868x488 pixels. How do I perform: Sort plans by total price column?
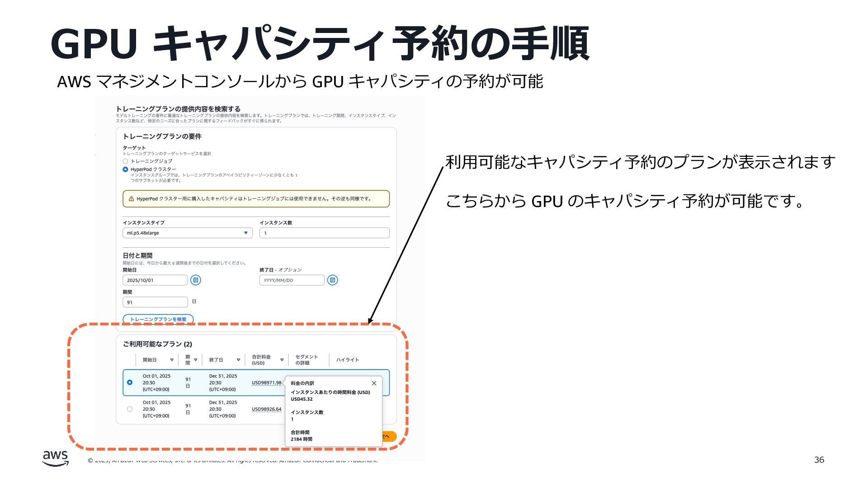point(282,360)
